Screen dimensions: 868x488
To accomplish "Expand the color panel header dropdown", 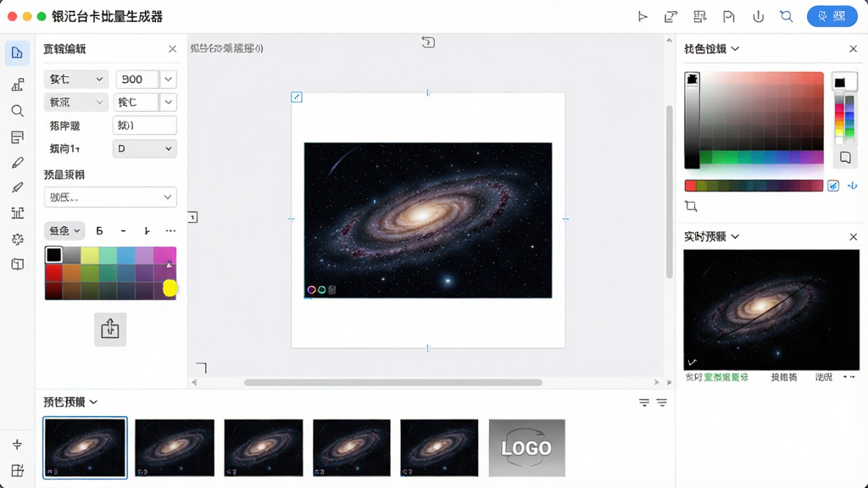I will (735, 48).
